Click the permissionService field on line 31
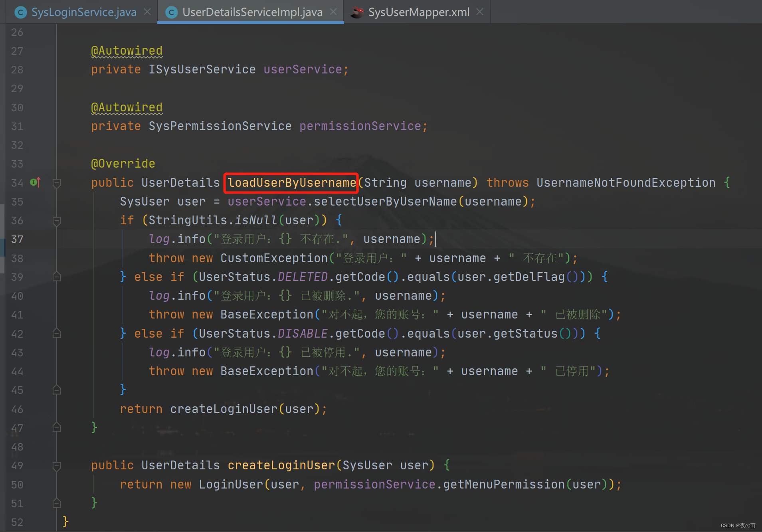Screen dimensions: 762x532 (360, 126)
